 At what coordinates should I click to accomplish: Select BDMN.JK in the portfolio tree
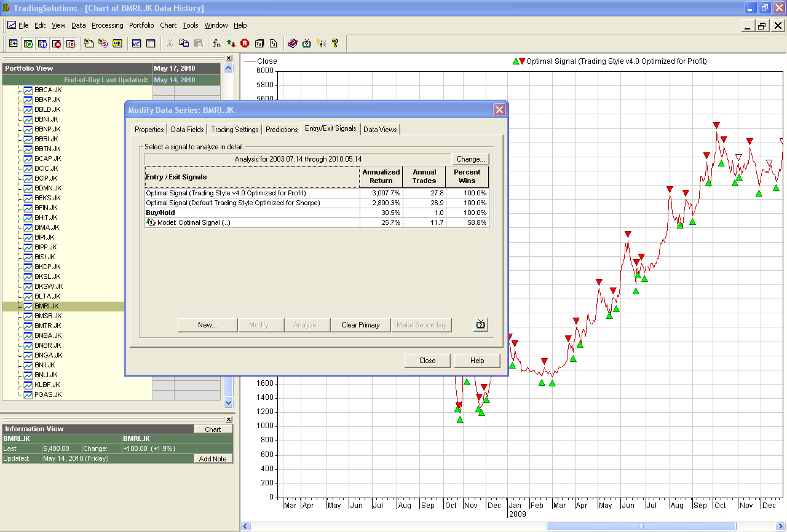[x=48, y=188]
